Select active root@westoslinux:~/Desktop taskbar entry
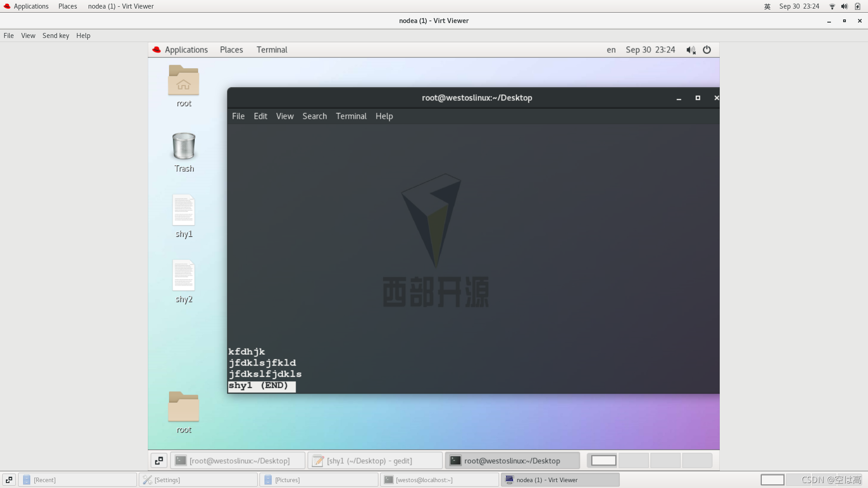Viewport: 868px width, 488px height. (x=513, y=460)
